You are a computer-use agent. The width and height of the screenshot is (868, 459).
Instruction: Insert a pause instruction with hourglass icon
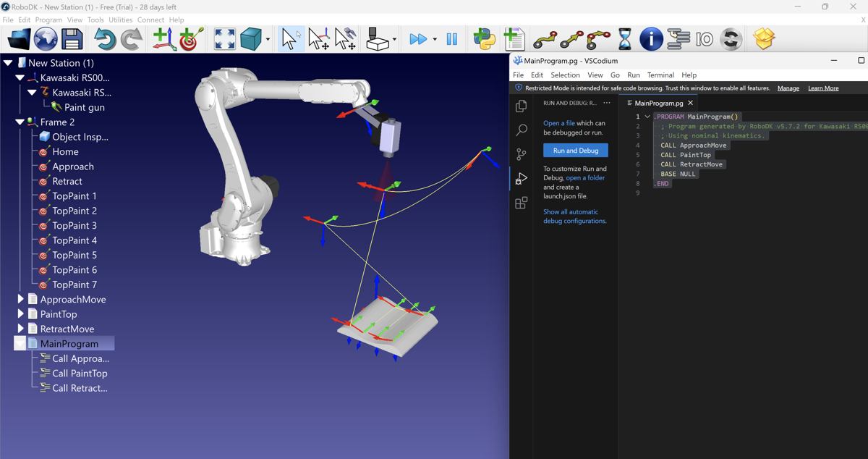coord(624,39)
